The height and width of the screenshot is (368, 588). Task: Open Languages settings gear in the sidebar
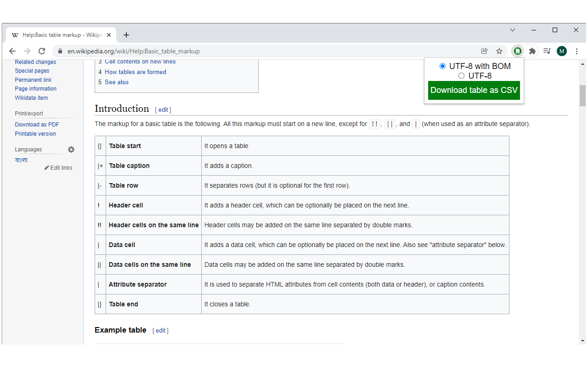[71, 149]
